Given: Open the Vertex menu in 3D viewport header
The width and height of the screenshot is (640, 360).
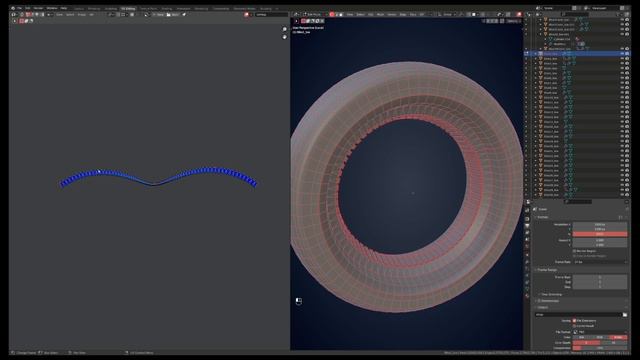Looking at the screenshot, I should pyautogui.click(x=392, y=14).
